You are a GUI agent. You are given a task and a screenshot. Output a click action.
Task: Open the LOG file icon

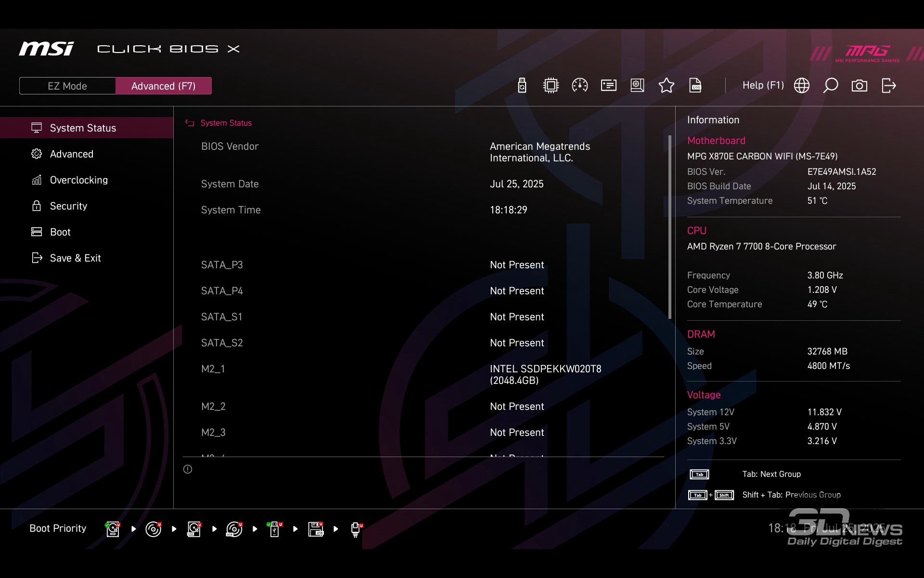click(695, 86)
